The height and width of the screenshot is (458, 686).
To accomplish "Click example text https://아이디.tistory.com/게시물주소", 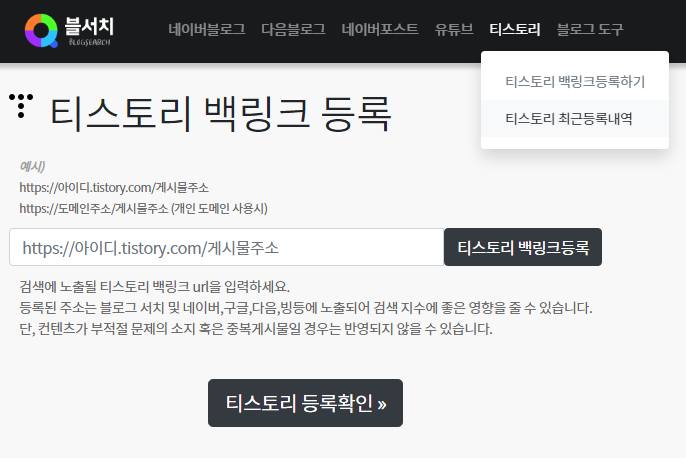I will point(114,188).
